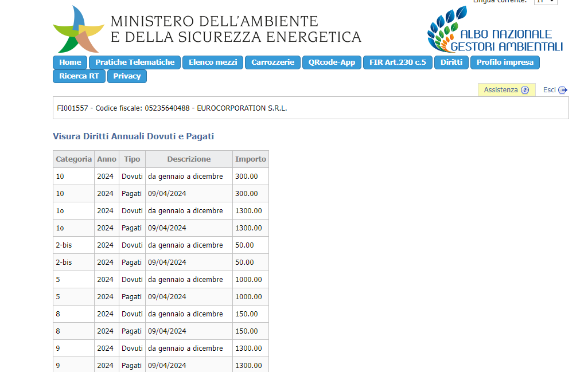Click the Ministero dell'Ambiente pinwheel logo
Viewport: 588px width, 372px height.
pos(78,30)
